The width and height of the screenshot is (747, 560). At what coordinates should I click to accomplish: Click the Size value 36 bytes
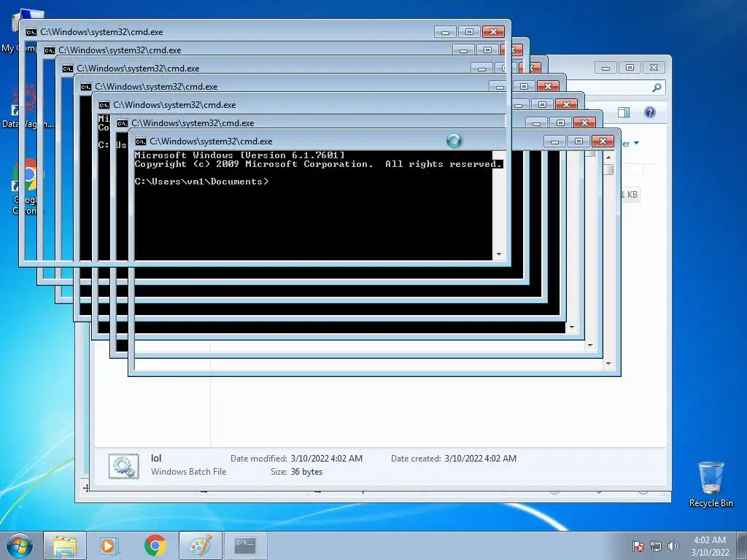pos(306,472)
